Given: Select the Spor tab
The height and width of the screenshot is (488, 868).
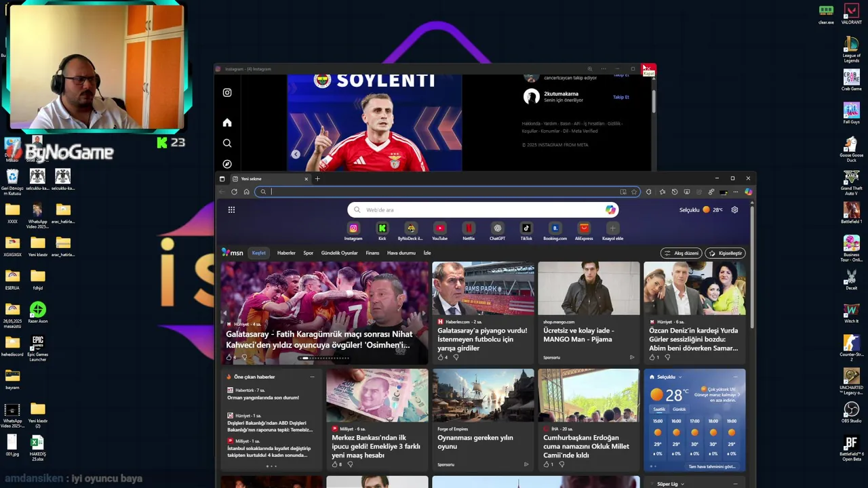Looking at the screenshot, I should [x=309, y=253].
